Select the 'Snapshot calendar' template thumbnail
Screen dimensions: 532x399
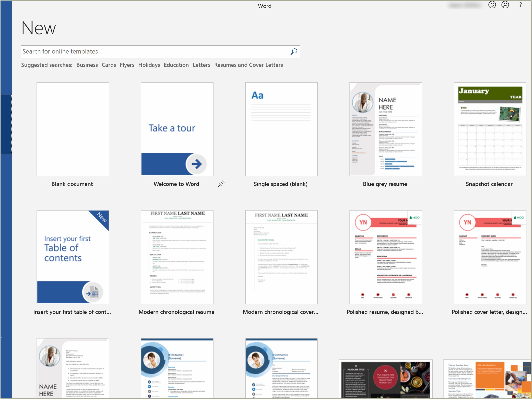[489, 129]
